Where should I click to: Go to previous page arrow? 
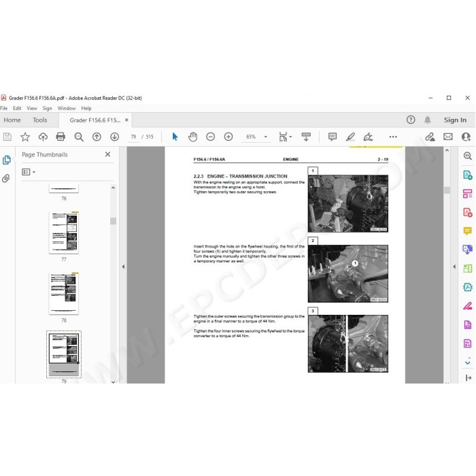tap(97, 137)
